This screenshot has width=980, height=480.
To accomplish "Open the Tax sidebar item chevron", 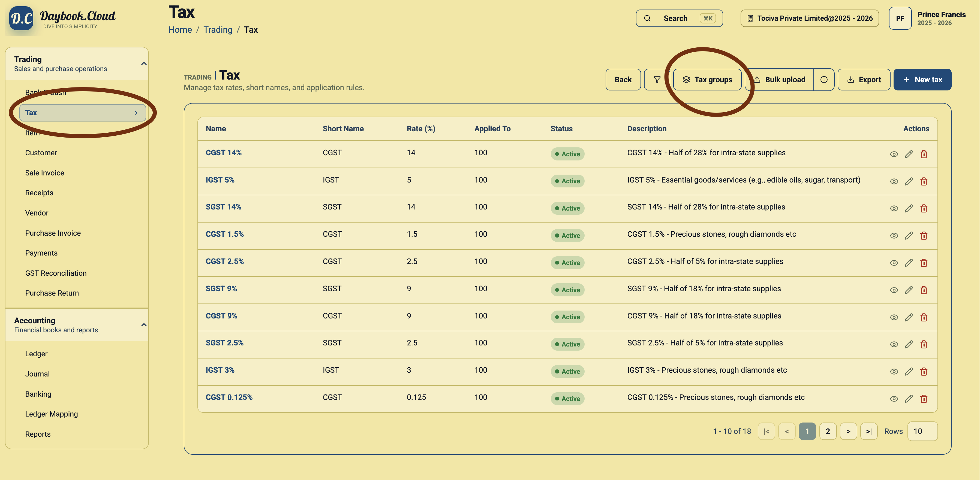I will [x=136, y=113].
